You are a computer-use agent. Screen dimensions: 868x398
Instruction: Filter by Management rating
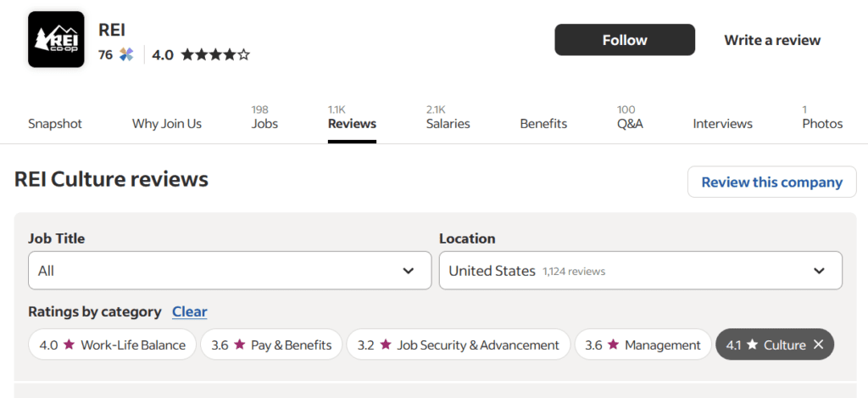click(643, 345)
